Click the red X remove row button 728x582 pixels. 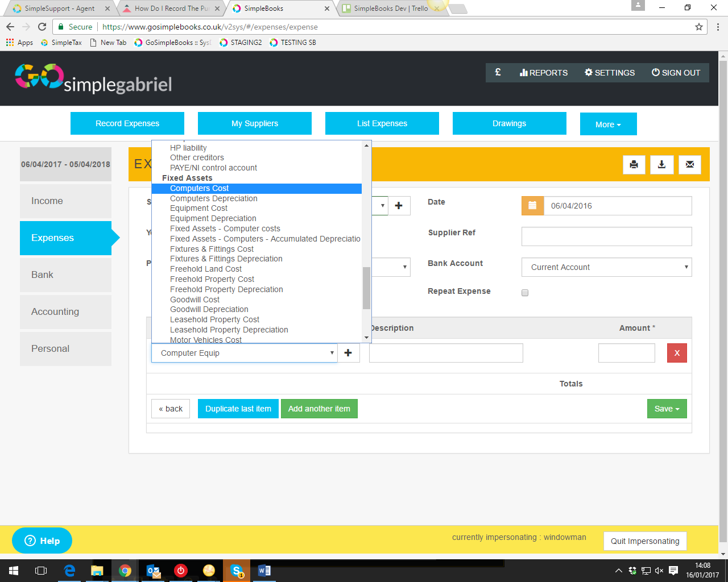(x=677, y=353)
